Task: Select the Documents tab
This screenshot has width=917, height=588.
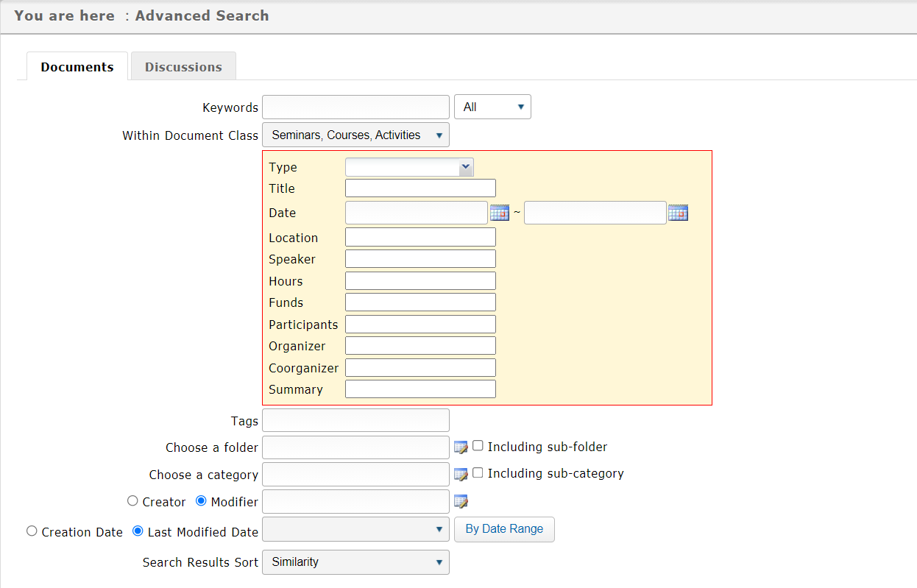Action: point(77,67)
